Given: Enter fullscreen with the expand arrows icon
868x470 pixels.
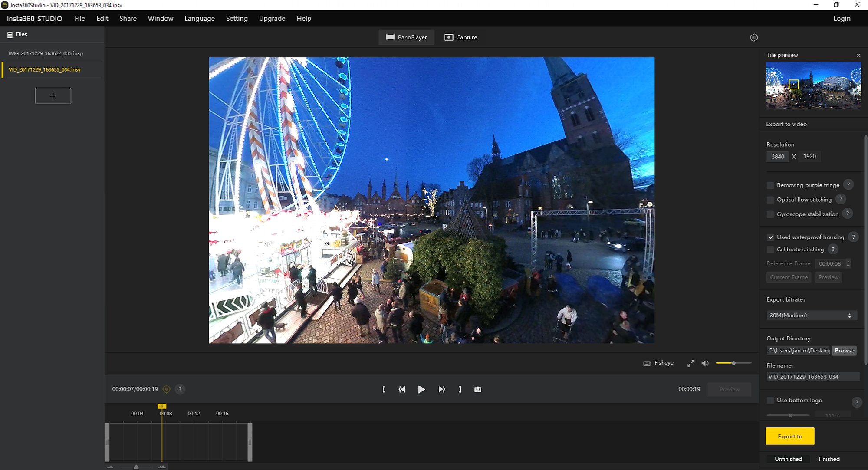Looking at the screenshot, I should [691, 363].
